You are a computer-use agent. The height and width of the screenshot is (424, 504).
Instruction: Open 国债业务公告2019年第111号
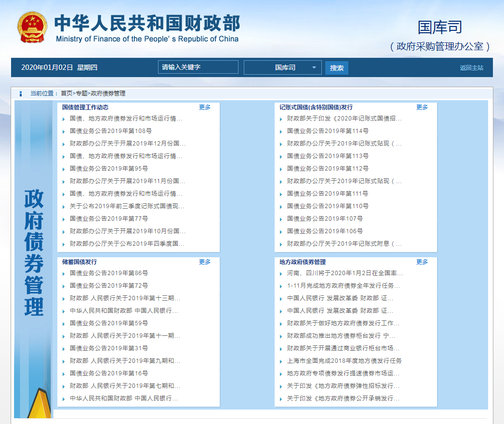pyautogui.click(x=328, y=194)
